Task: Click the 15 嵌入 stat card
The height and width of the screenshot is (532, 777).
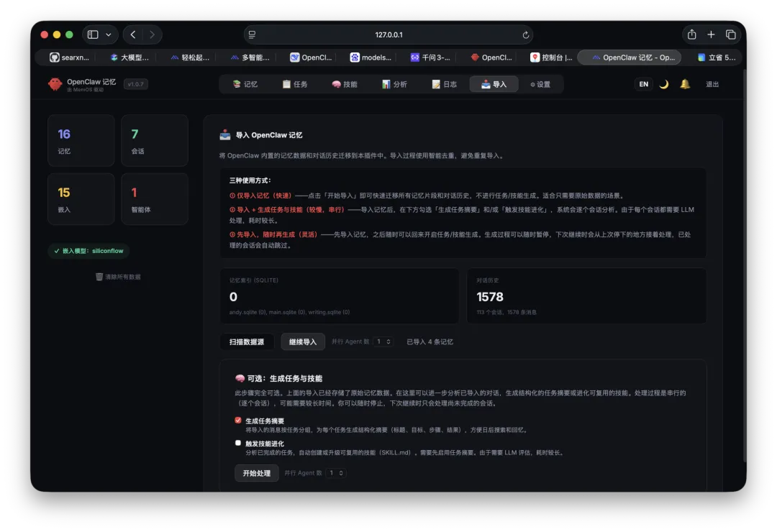Action: click(x=81, y=199)
